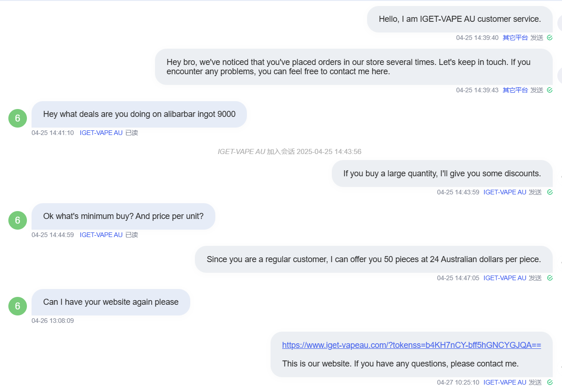Click the avatar next to minimum buy message
Viewport: 562px width, 392px height.
pos(18,220)
